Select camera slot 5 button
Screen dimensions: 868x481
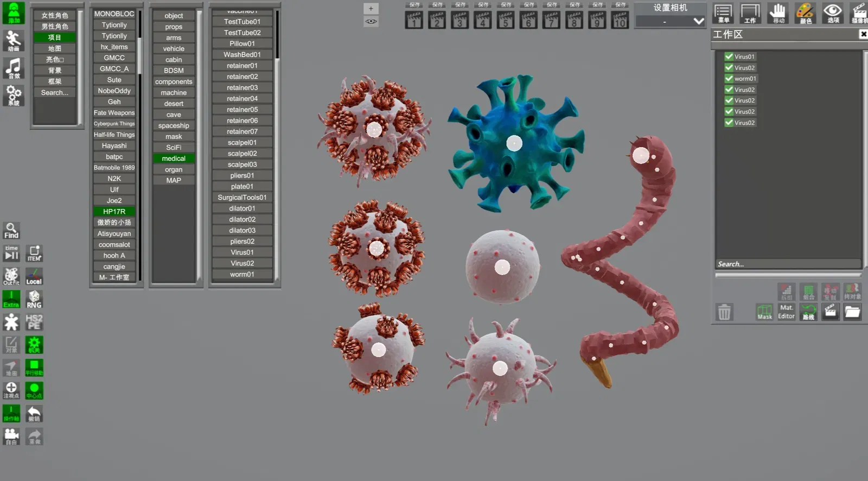point(506,21)
